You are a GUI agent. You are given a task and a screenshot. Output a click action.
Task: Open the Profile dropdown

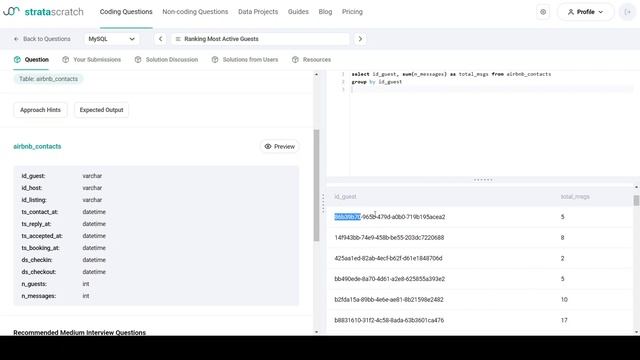pyautogui.click(x=585, y=12)
